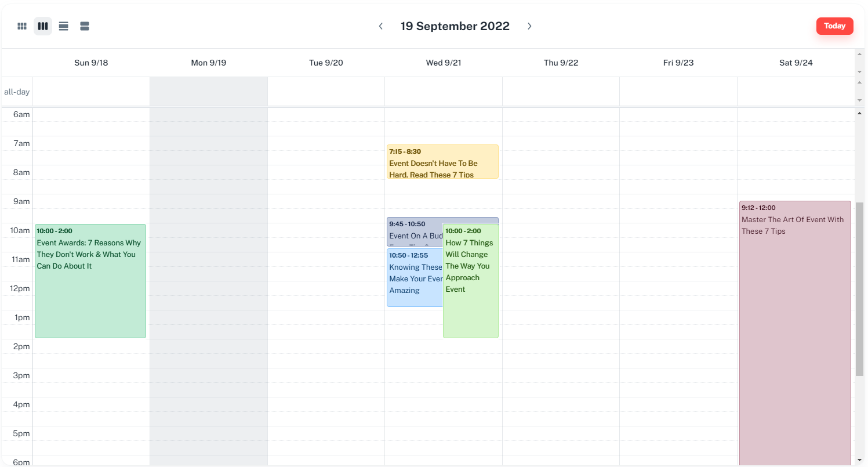
Task: Click the time grid scrollbar up arrow
Action: click(x=859, y=113)
